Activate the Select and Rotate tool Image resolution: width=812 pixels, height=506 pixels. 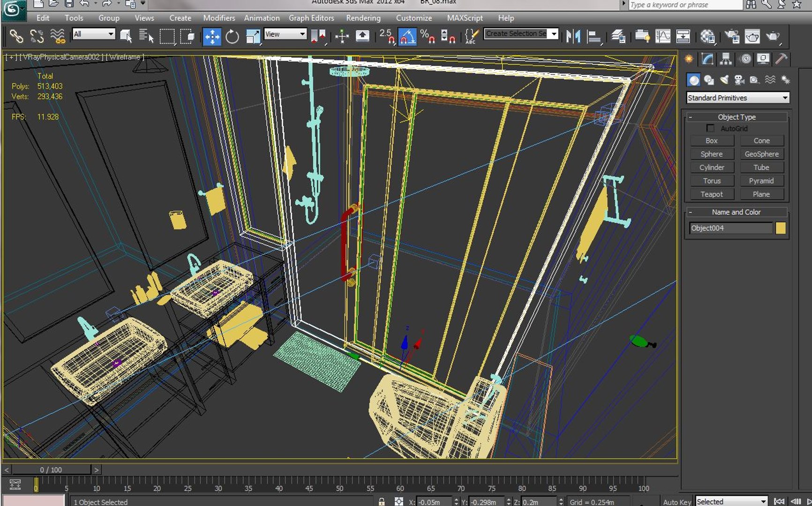pyautogui.click(x=232, y=36)
